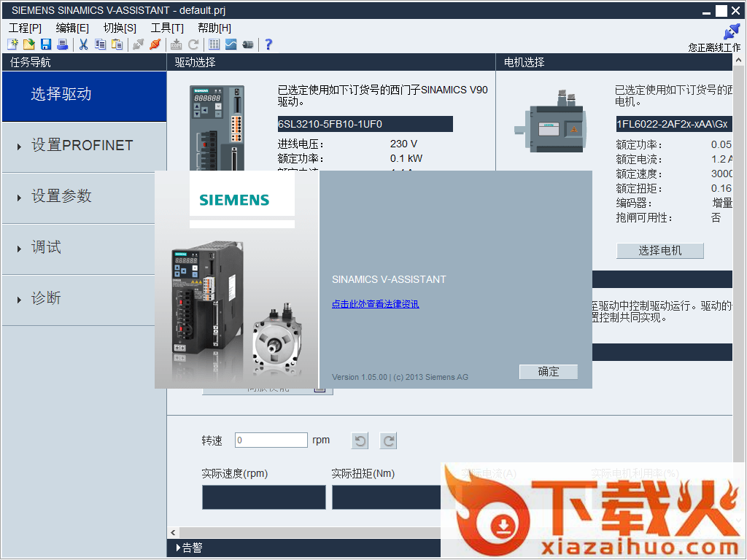Click the 实际扭矩(Nm) display box
The height and width of the screenshot is (560, 747).
tap(387, 497)
